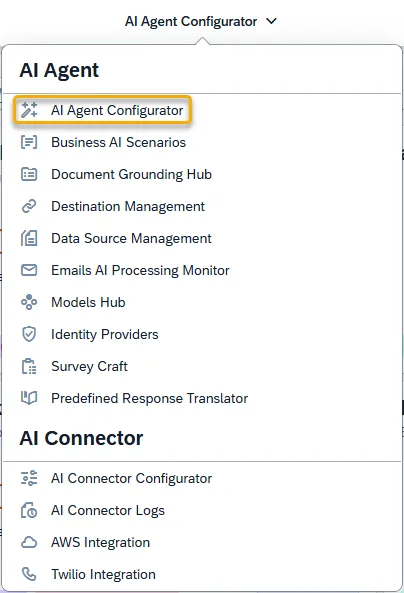Click the envelope icon for Emails AI Processing

coord(29,270)
